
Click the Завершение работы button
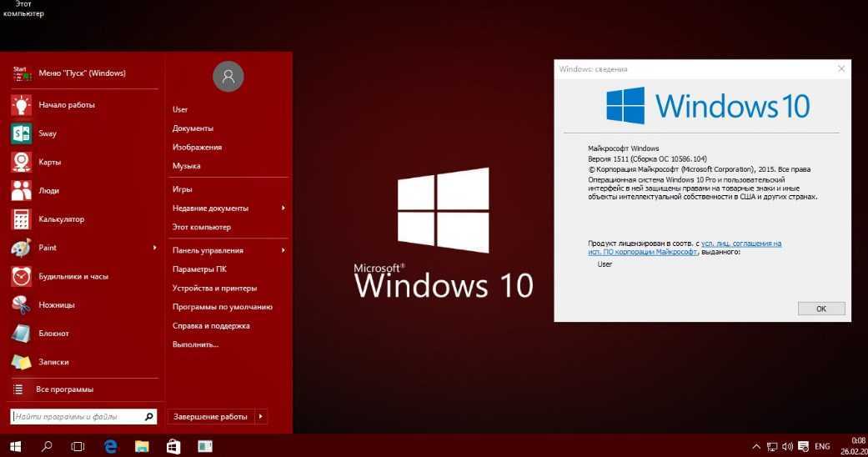coord(210,417)
